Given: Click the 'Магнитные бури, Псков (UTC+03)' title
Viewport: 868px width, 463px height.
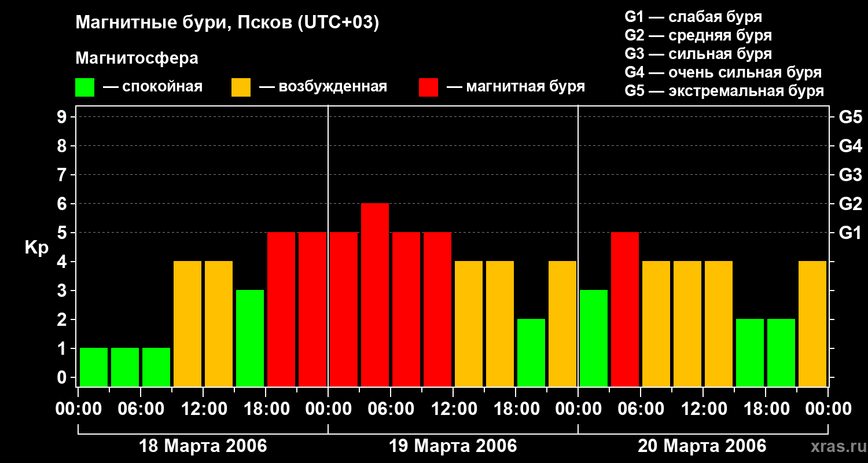Looking at the screenshot, I should pos(227,23).
